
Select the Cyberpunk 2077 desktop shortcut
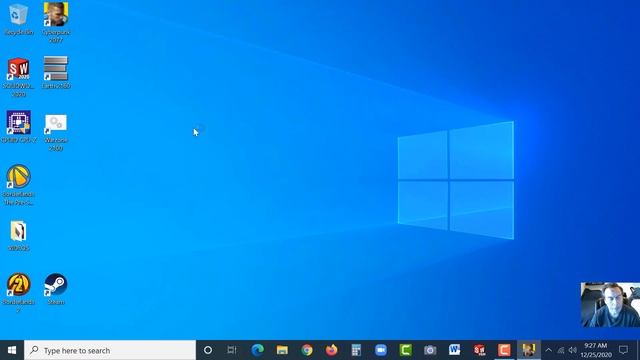[x=56, y=22]
